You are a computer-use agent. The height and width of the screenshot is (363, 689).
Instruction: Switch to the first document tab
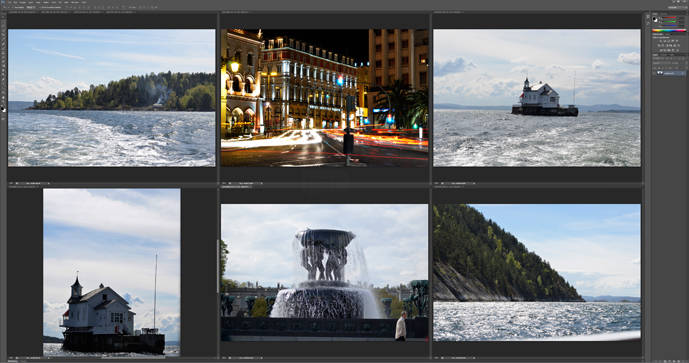pos(22,12)
